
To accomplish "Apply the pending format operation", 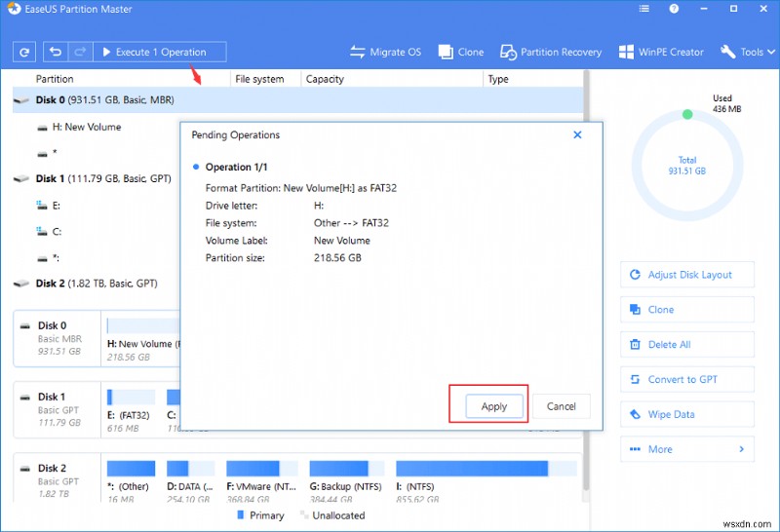I will click(x=494, y=406).
